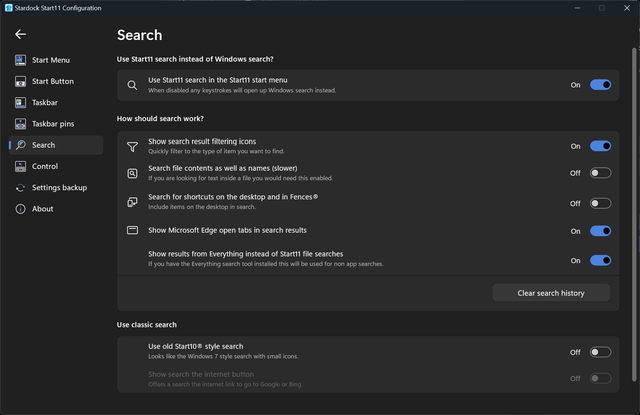This screenshot has width=640, height=415.
Task: Click 'Show search result filtering icons' label
Action: [202, 141]
